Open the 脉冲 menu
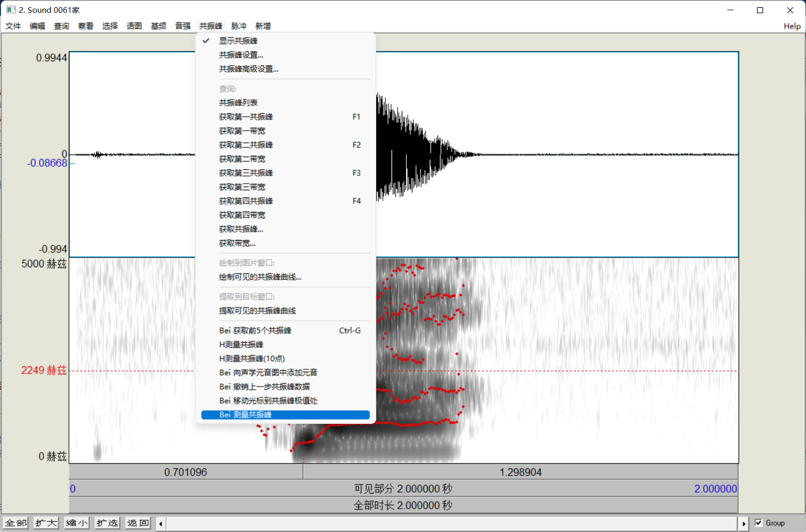 (x=239, y=26)
